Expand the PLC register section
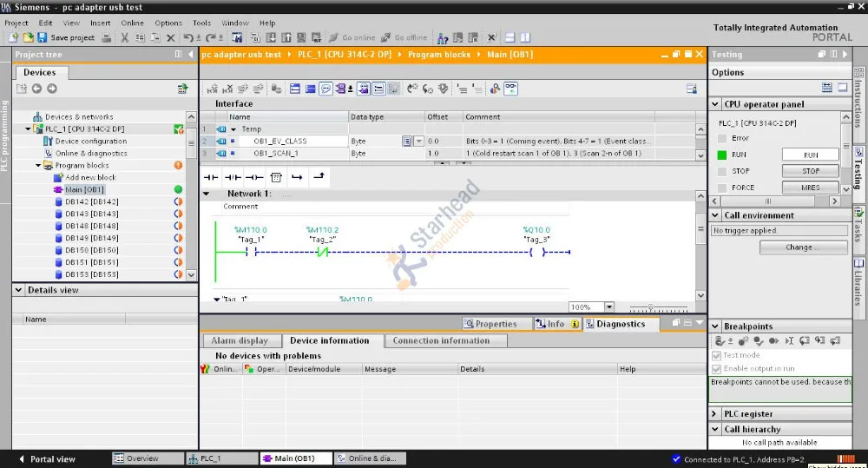Screen dimensions: 868x468 (714, 413)
